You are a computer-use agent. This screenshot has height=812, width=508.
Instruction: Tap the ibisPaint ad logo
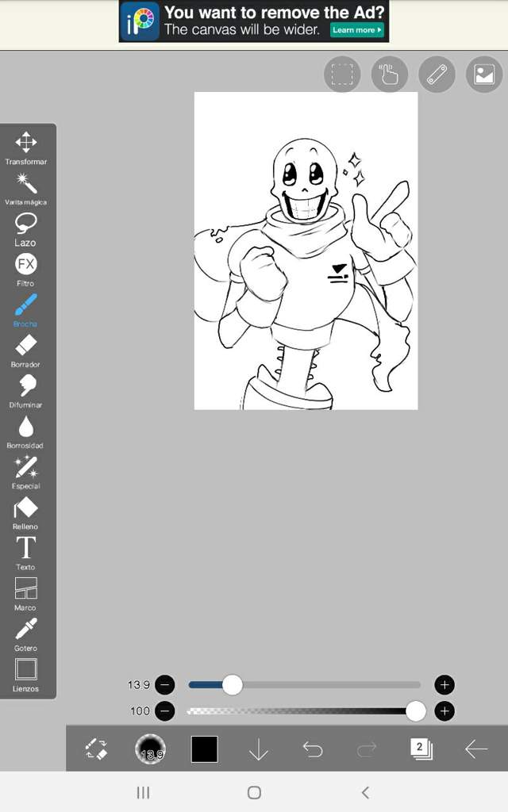tap(140, 21)
